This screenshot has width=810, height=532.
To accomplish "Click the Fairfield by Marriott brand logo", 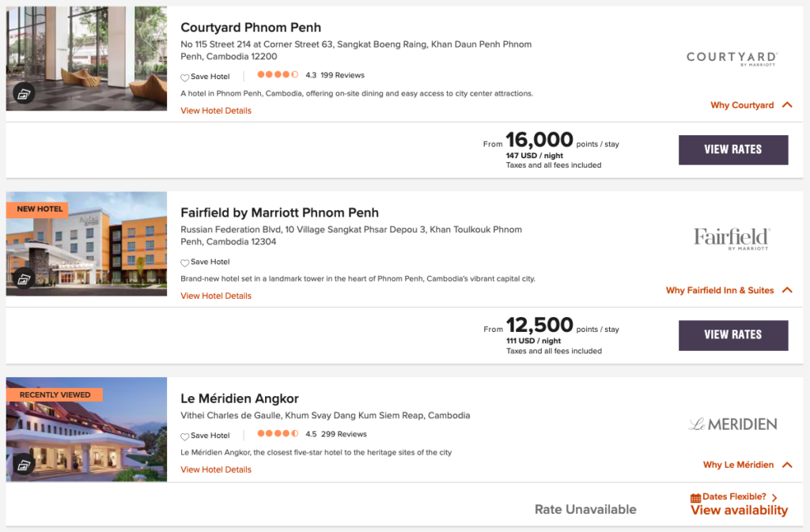I will pyautogui.click(x=732, y=239).
